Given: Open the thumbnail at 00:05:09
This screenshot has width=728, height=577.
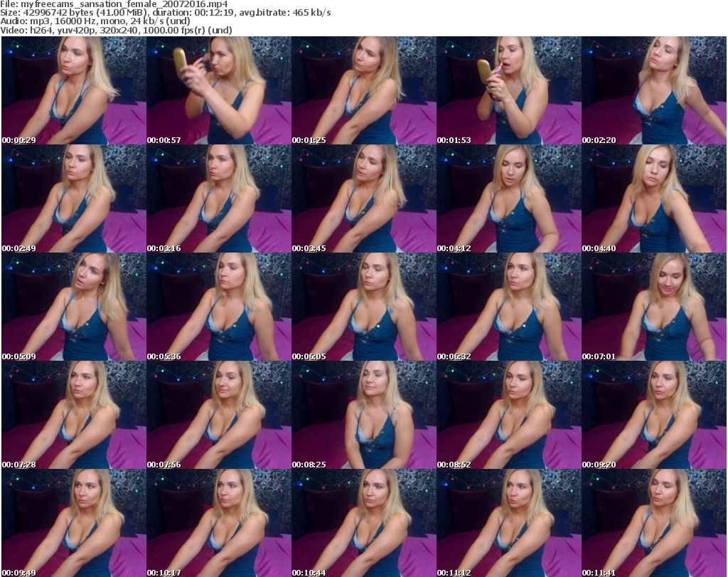Looking at the screenshot, I should point(74,307).
